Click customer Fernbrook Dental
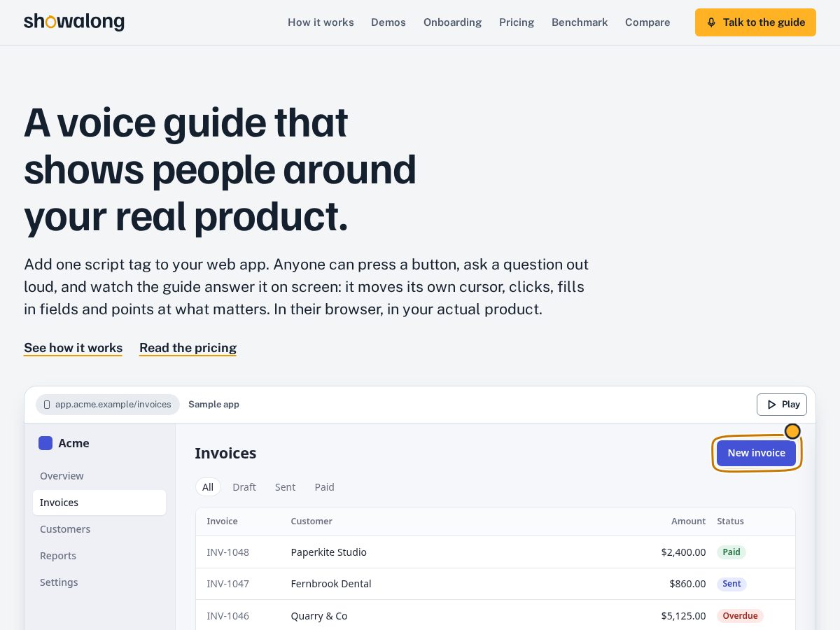 click(331, 584)
